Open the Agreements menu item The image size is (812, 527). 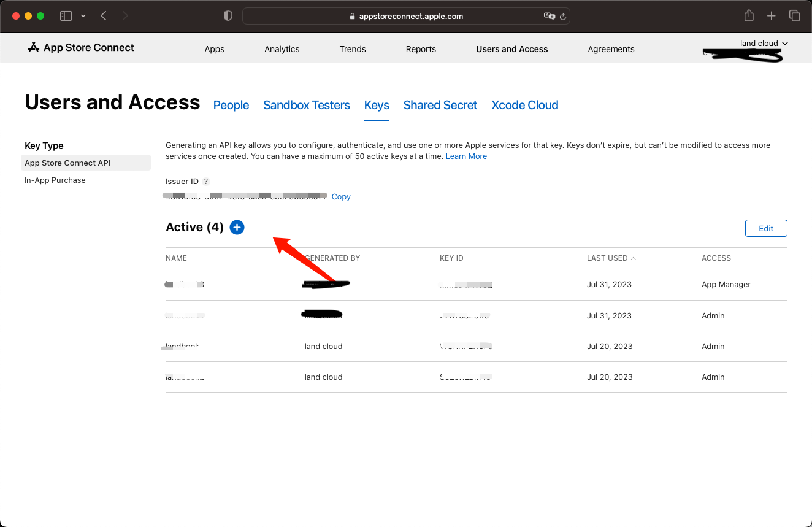coord(611,49)
